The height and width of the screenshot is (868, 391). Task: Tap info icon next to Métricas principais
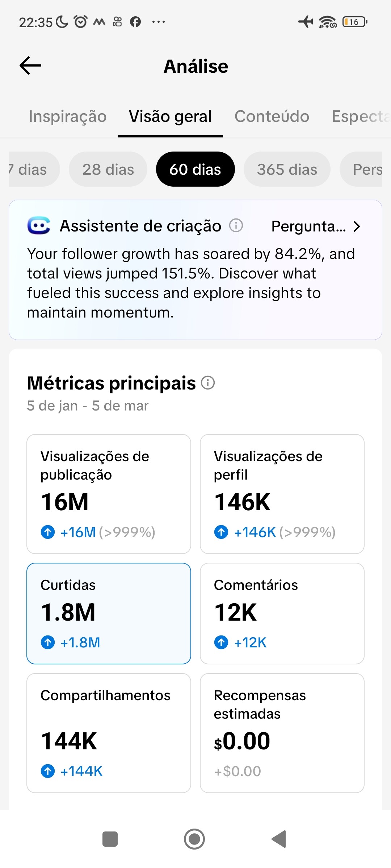[x=208, y=383]
